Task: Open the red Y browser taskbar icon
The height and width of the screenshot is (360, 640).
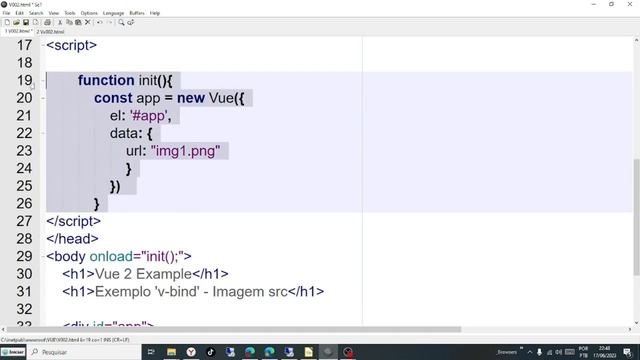Action: pos(191,352)
